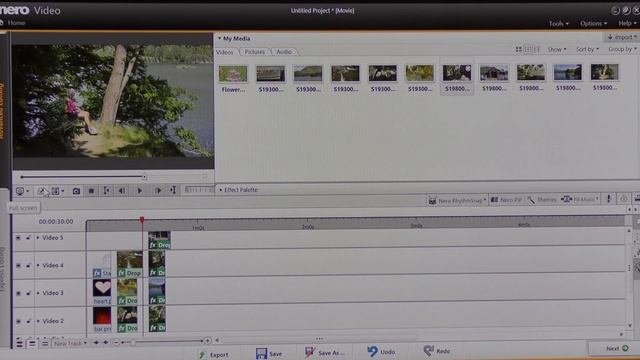
Task: Open the Options menu
Action: pyautogui.click(x=593, y=24)
